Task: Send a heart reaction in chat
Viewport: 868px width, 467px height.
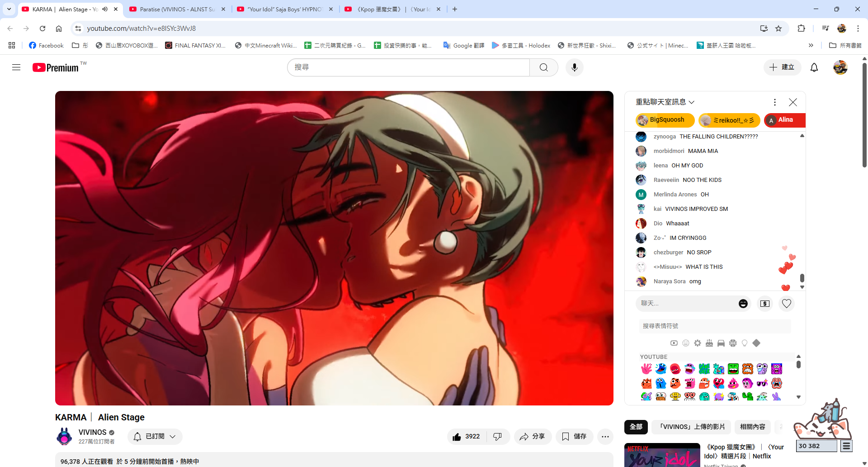Action: point(787,304)
